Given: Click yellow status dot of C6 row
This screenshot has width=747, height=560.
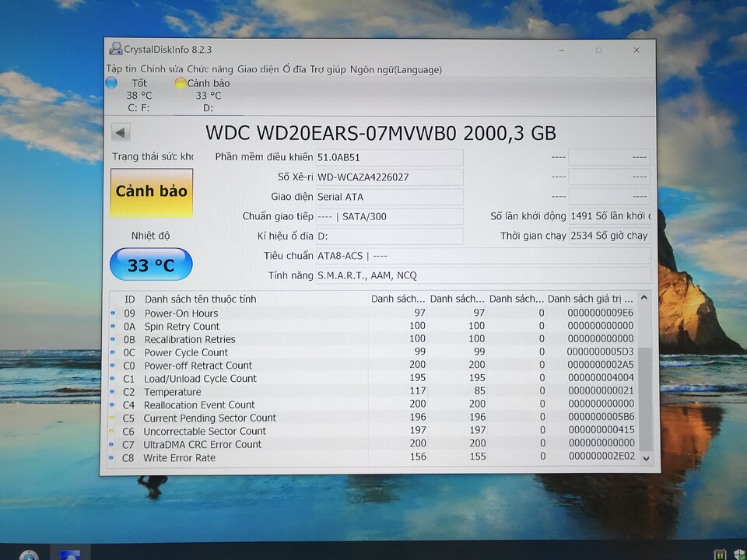Looking at the screenshot, I should point(112,432).
